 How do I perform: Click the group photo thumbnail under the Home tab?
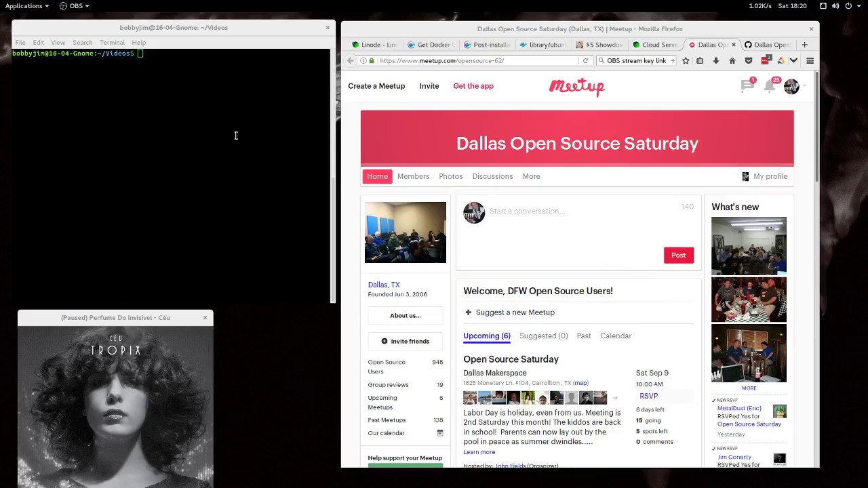[406, 232]
